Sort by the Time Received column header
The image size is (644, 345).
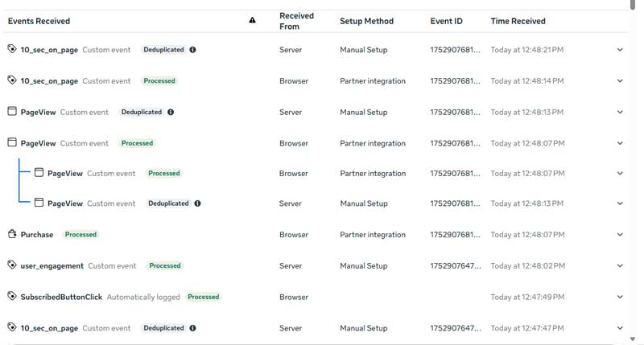[x=518, y=21]
